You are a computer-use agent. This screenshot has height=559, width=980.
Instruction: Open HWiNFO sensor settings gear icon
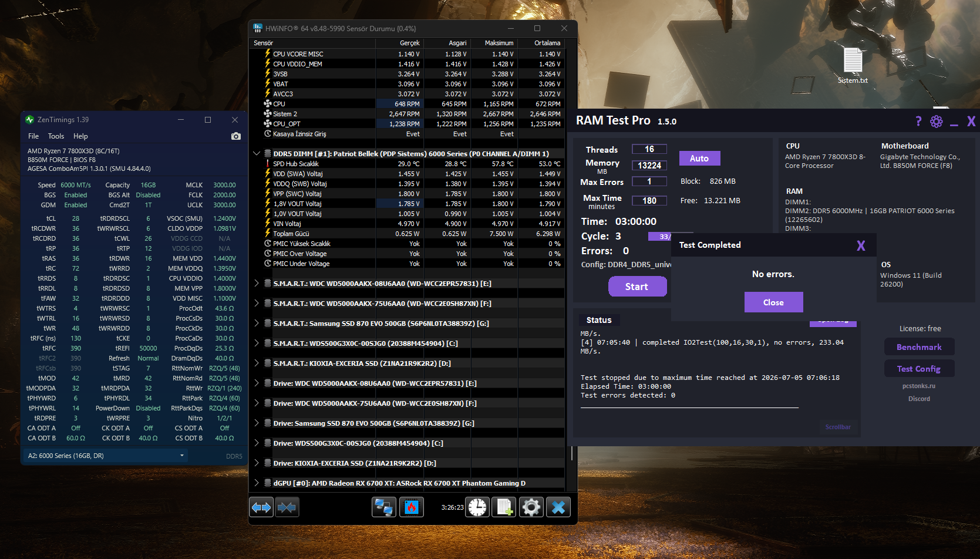tap(531, 507)
